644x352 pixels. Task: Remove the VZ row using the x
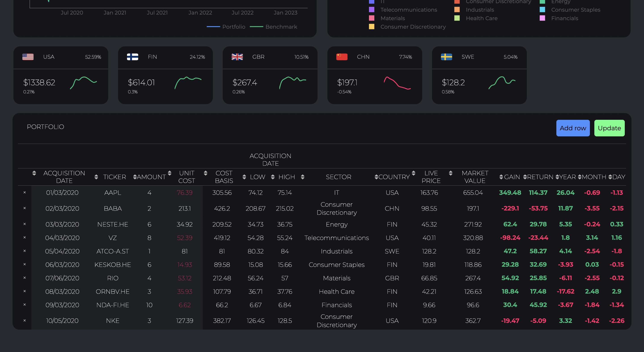pos(25,237)
